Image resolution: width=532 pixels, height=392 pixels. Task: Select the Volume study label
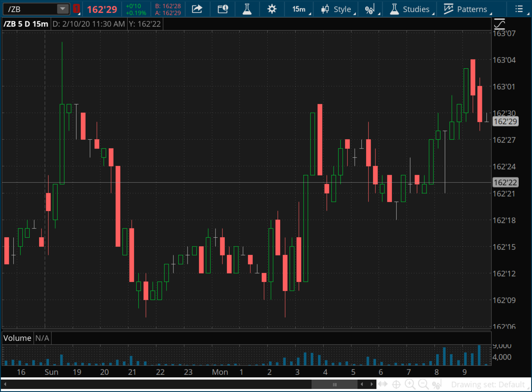17,338
